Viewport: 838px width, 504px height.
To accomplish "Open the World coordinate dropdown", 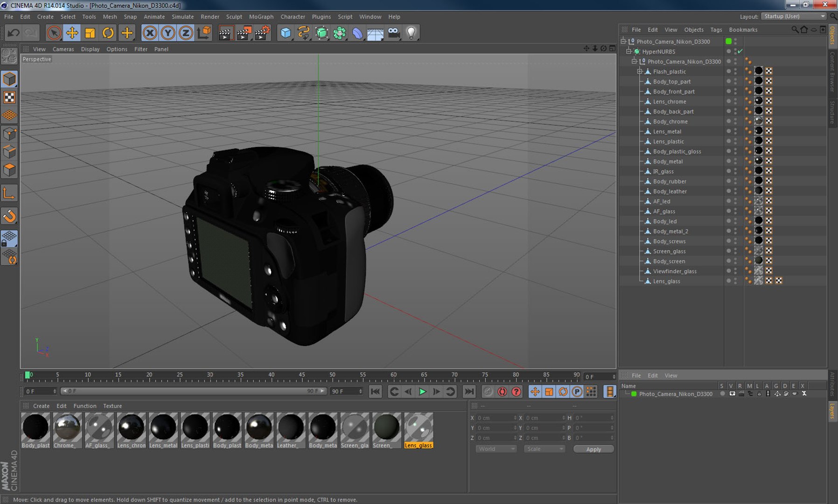I will [x=496, y=449].
